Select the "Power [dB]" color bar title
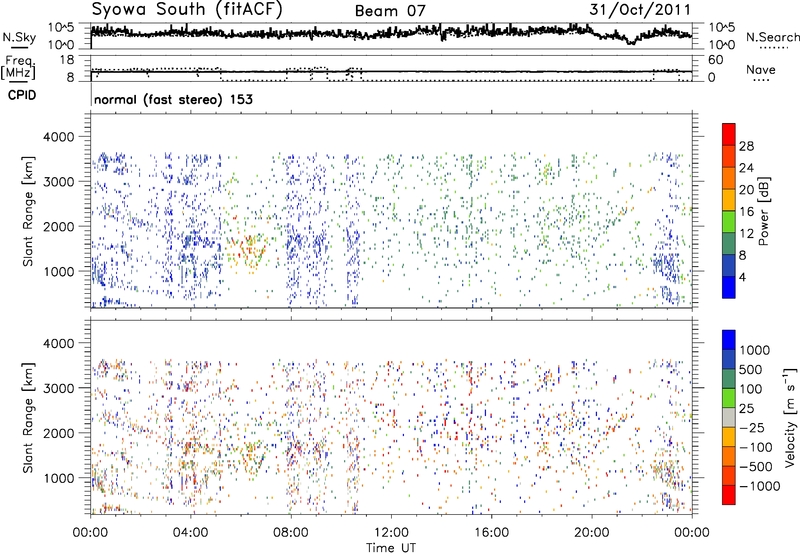The height and width of the screenshot is (554, 800). click(763, 211)
